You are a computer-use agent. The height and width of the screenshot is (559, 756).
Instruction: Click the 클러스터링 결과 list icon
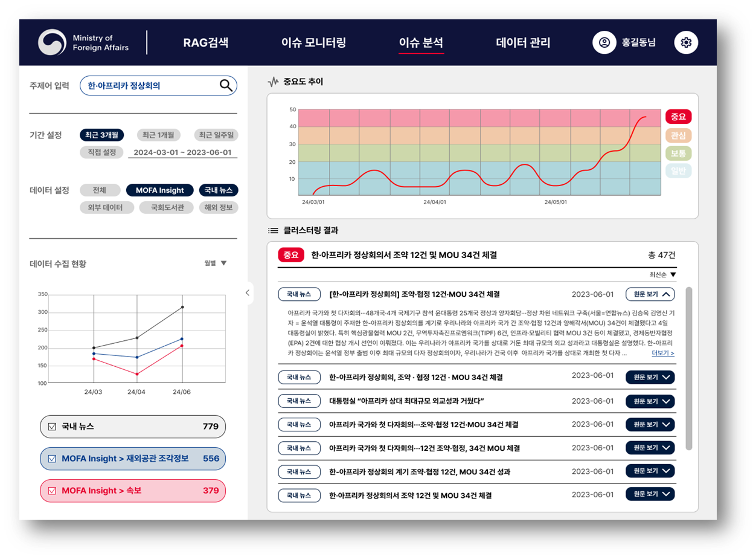273,230
